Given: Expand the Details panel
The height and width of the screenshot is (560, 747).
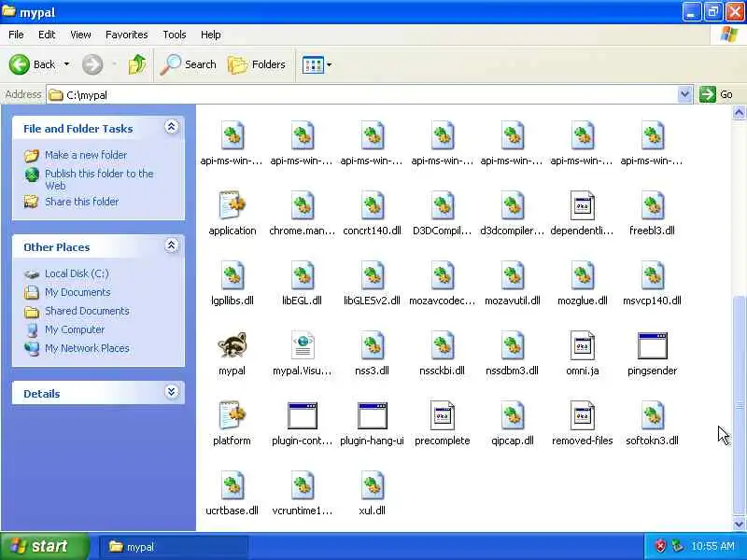Looking at the screenshot, I should point(172,392).
